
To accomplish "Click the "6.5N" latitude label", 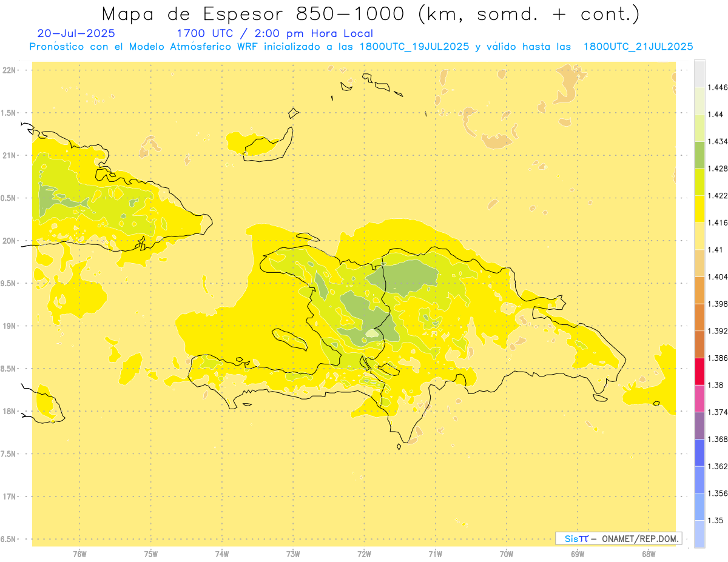I will point(9,539).
